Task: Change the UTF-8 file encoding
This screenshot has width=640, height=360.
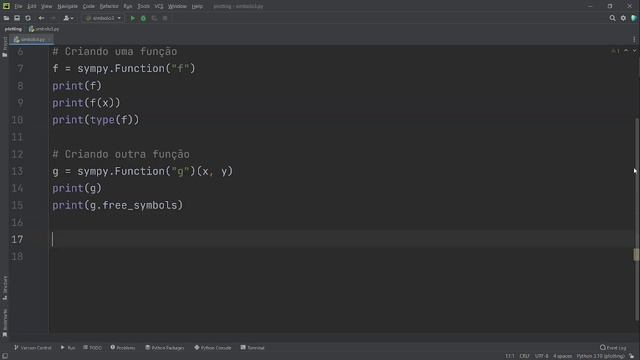Action: point(542,356)
